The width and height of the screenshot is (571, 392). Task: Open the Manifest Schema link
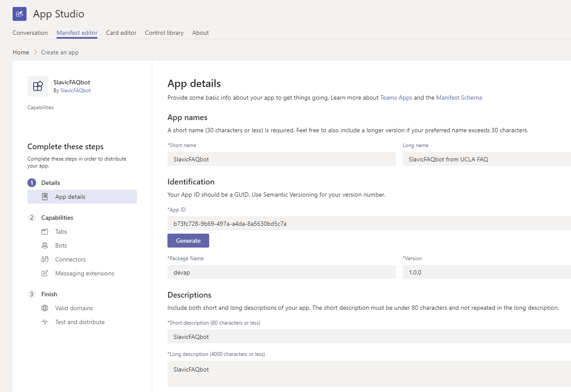tap(459, 97)
